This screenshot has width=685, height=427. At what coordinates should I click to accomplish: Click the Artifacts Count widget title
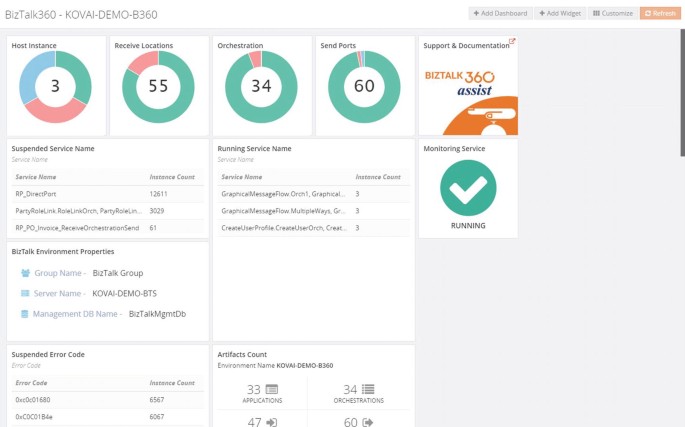click(242, 354)
